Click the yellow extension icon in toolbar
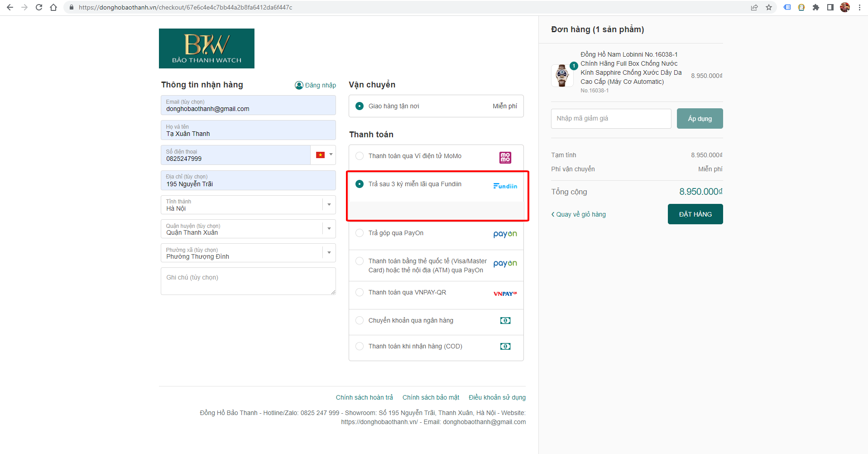868x454 pixels. (801, 7)
